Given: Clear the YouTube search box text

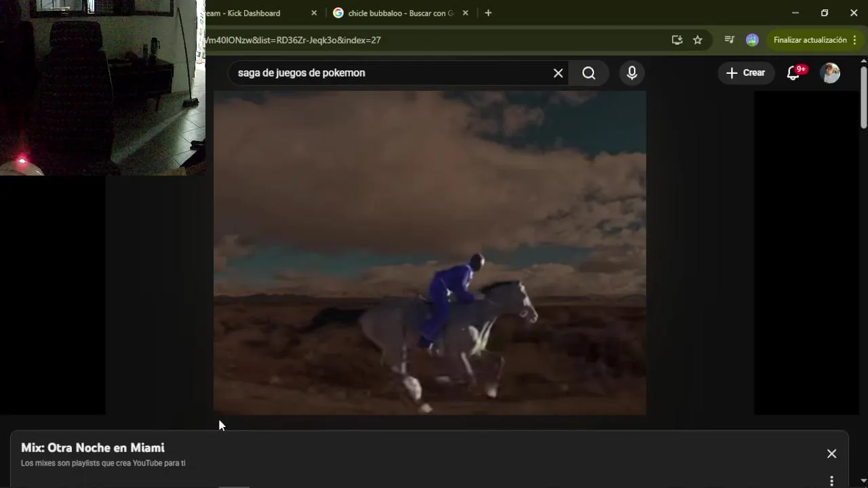Looking at the screenshot, I should tap(558, 73).
